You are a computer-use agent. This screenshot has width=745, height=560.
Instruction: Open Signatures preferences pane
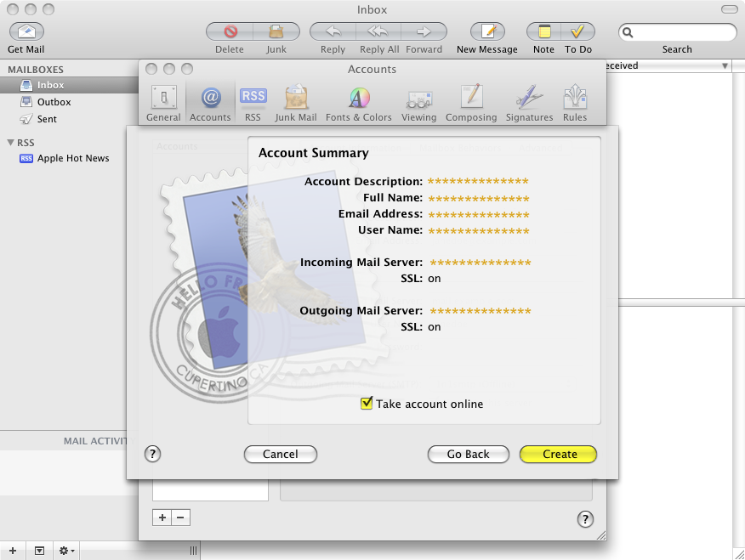[x=529, y=103]
